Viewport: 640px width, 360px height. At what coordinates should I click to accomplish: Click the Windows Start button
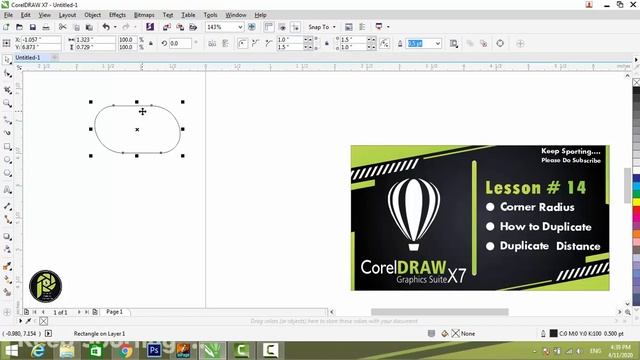click(11, 351)
